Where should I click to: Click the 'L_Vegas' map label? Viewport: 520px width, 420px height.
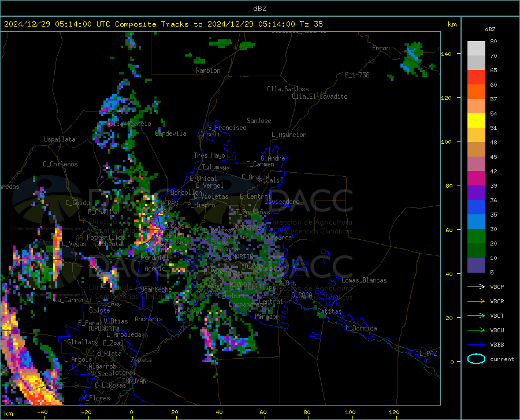(74, 244)
